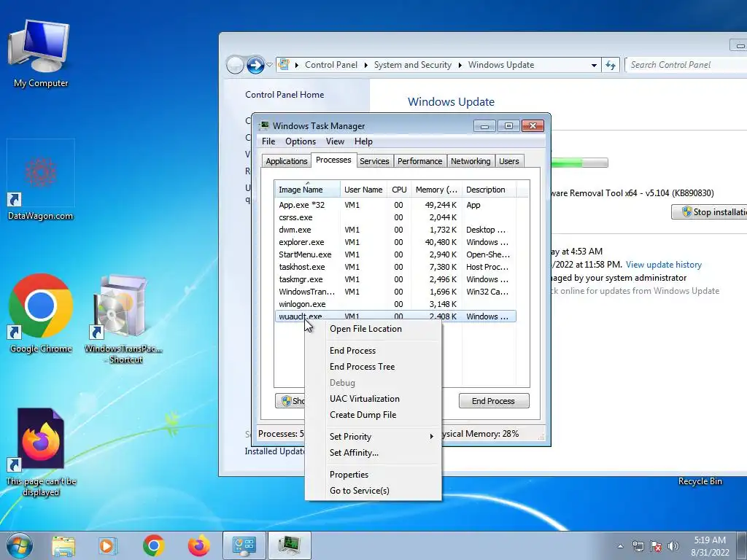
Task: Open the Options menu in Task Manager
Action: click(x=300, y=141)
